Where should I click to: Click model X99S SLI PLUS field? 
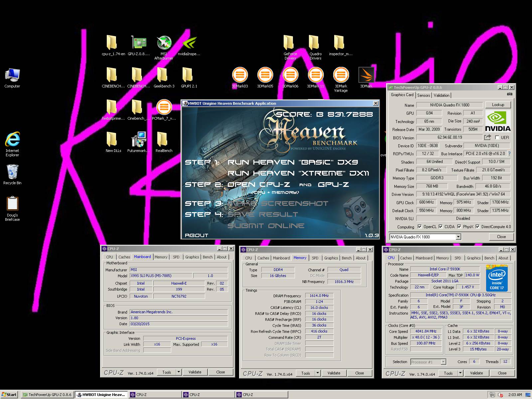(x=161, y=276)
